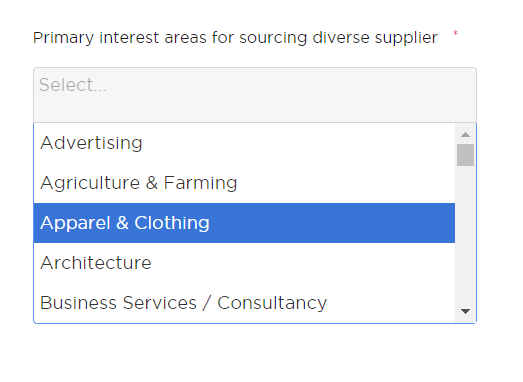The height and width of the screenshot is (382, 523).
Task: Click the Primary interest areas field label
Action: point(235,38)
